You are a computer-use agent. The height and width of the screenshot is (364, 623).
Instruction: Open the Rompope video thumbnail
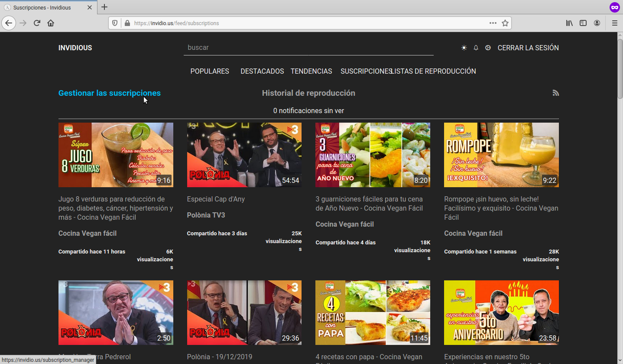click(501, 155)
